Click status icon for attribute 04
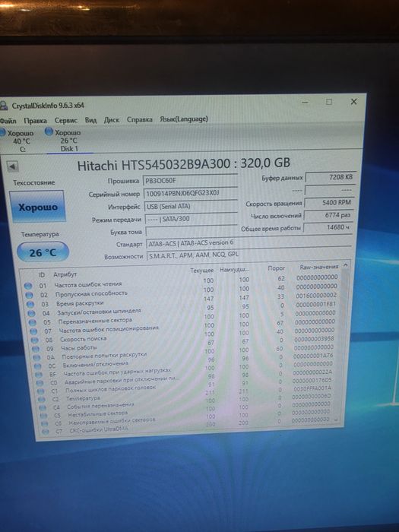This screenshot has width=399, height=532. point(31,313)
